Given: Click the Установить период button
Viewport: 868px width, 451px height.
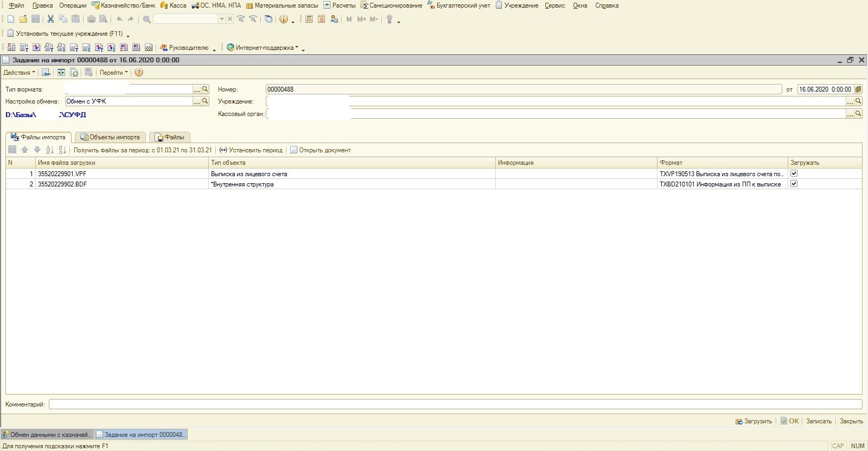Looking at the screenshot, I should click(x=251, y=150).
